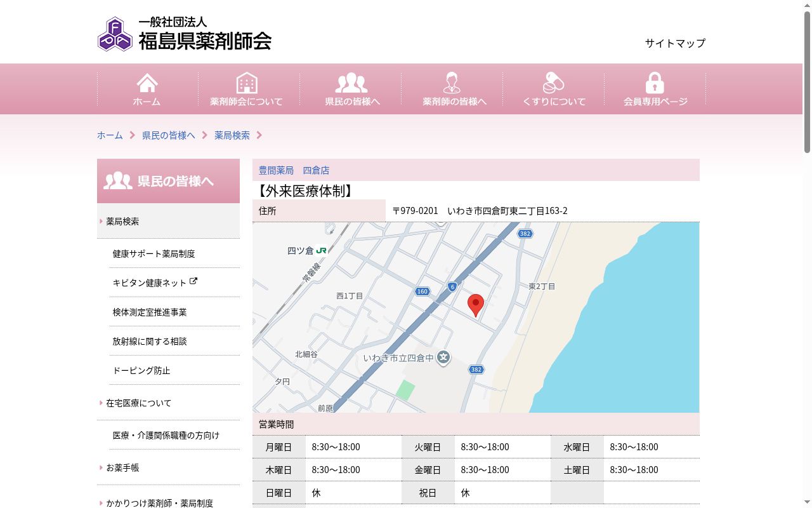The image size is (812, 508).
Task: Open 薬局検索 breadcrumb link
Action: tap(232, 135)
